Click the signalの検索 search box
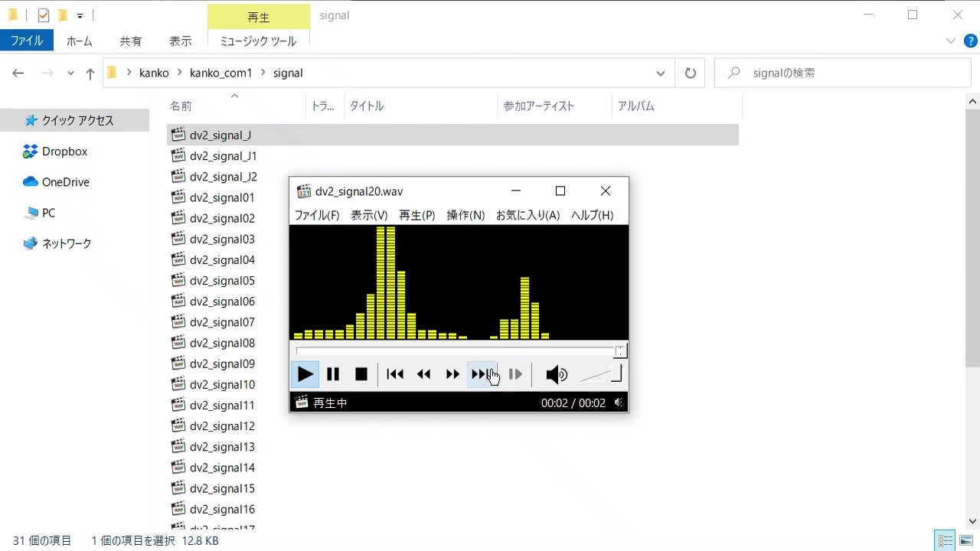 click(843, 73)
